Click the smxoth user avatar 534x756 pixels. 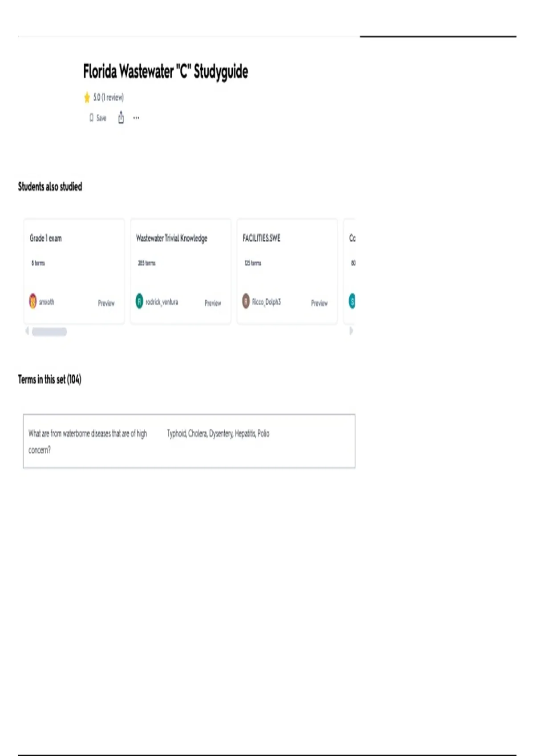point(33,302)
